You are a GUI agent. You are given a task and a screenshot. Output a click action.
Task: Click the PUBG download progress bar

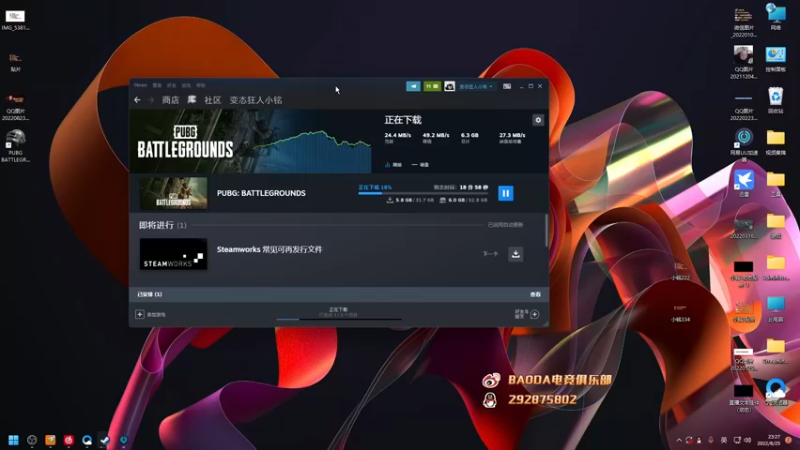tap(423, 193)
